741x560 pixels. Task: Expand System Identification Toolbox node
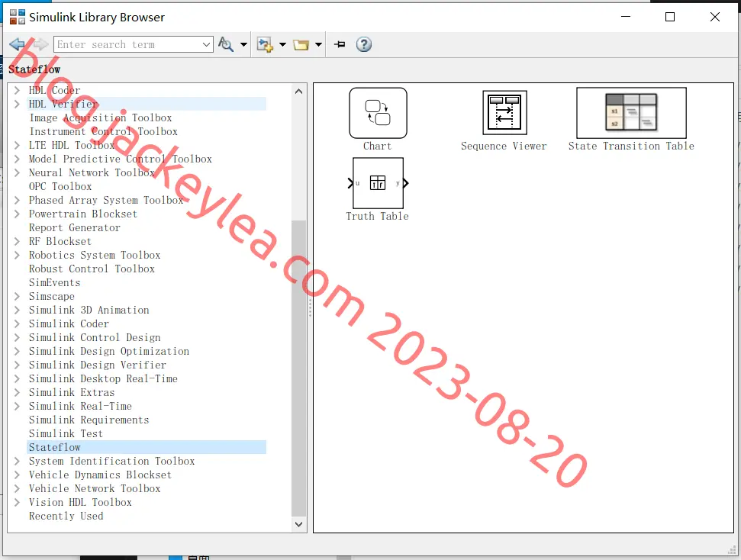(x=17, y=461)
